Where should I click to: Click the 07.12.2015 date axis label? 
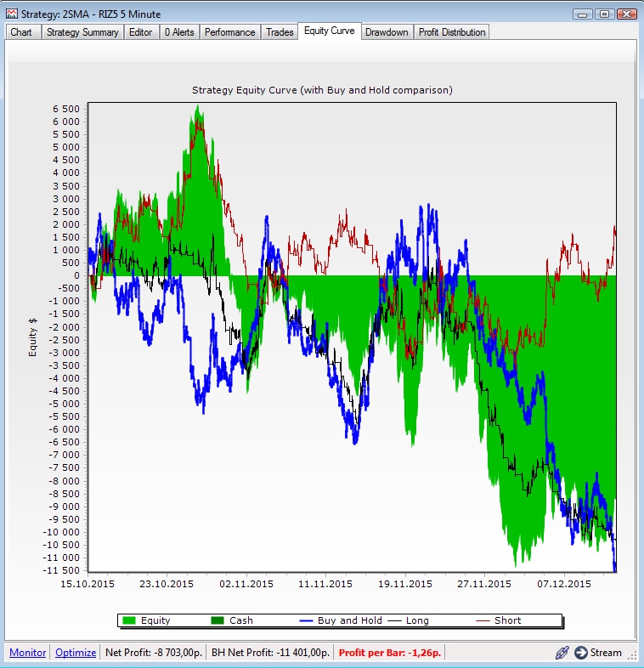(564, 584)
